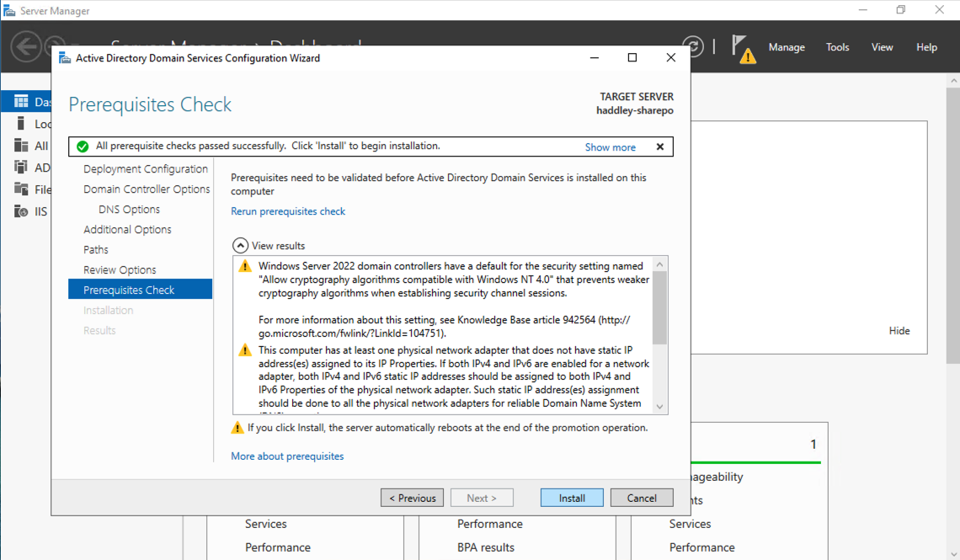Click Services in the left server tile
This screenshot has width=960, height=560.
click(266, 524)
